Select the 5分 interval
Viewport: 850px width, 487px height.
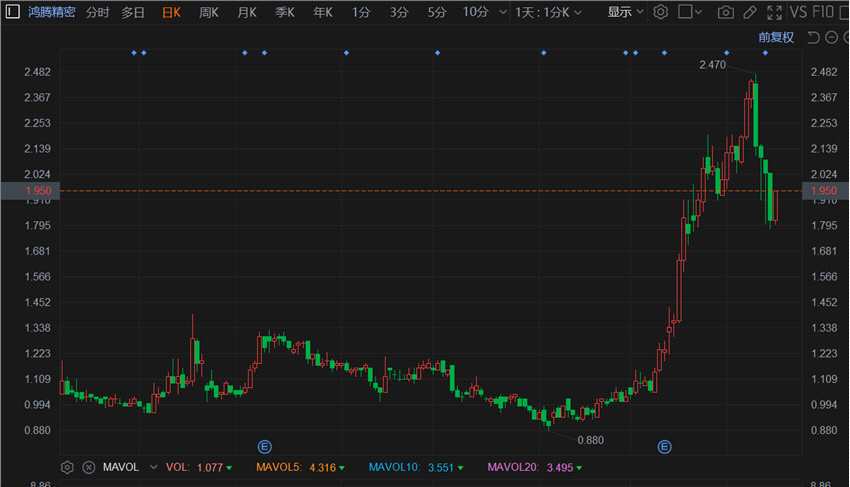coord(436,12)
